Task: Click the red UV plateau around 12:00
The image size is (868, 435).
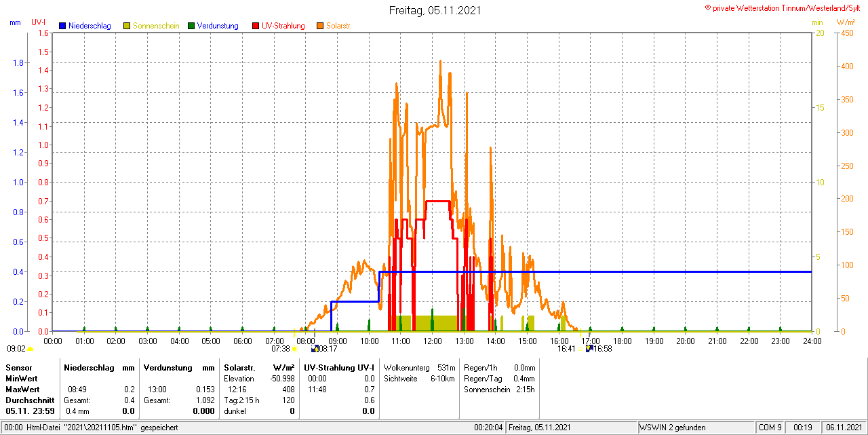Action: (x=437, y=201)
